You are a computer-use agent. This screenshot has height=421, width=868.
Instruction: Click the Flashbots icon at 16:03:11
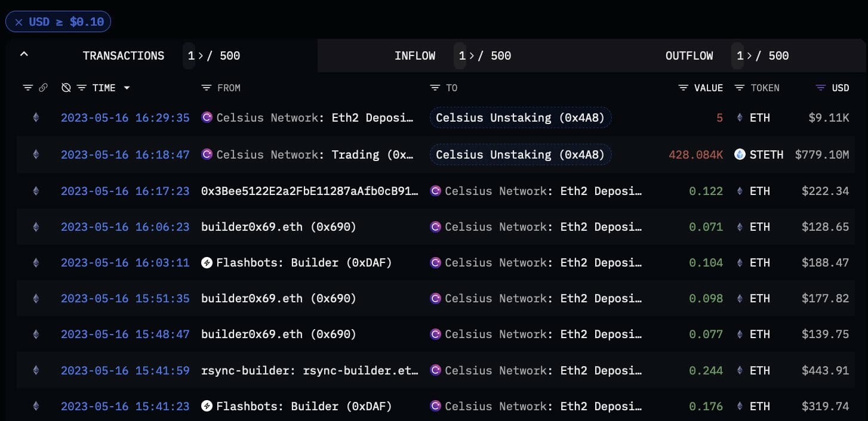[x=207, y=263]
